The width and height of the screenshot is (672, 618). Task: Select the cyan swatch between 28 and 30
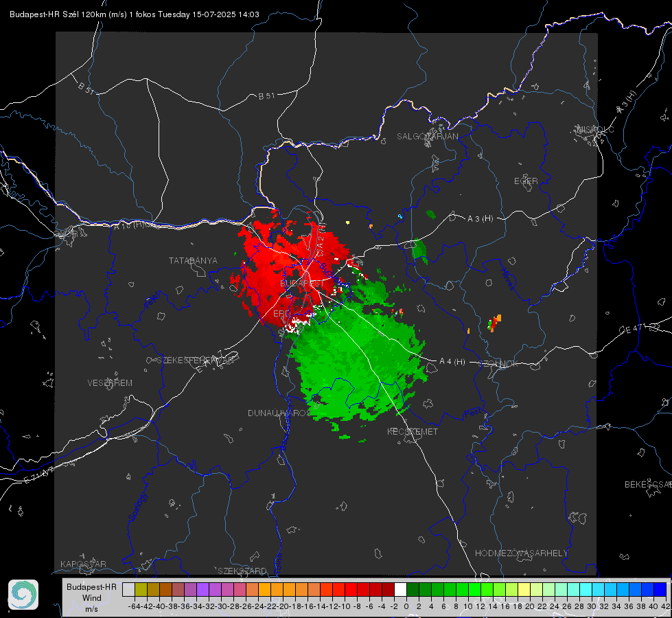point(586,589)
